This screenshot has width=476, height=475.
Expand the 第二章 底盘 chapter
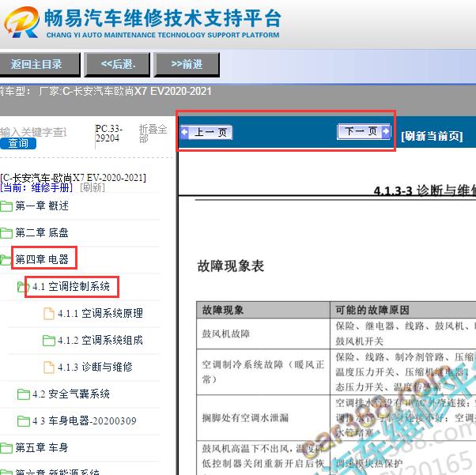42,232
